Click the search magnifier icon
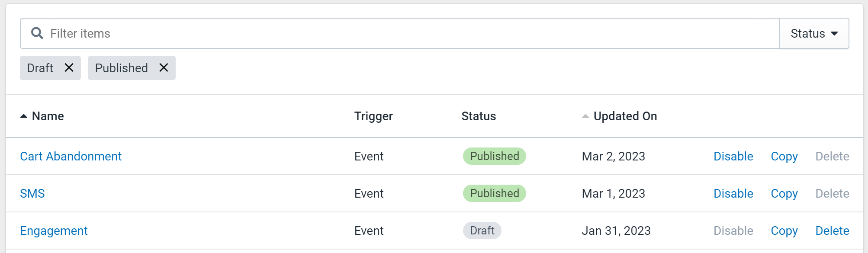868x253 pixels. (x=37, y=33)
